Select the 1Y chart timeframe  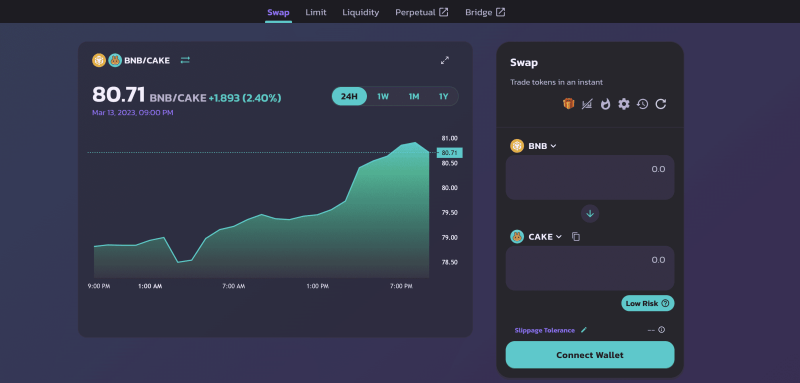point(443,96)
